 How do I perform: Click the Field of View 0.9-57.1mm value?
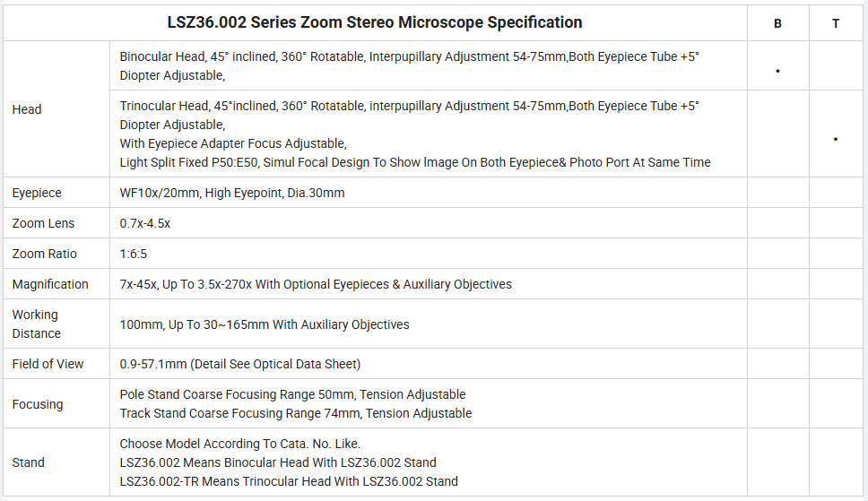[240, 364]
